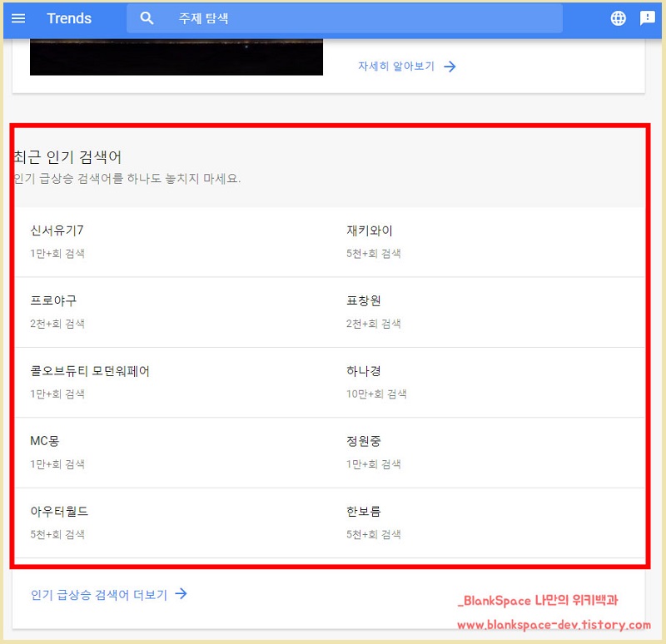
Task: Click the dark featured image thumbnail
Action: pyautogui.click(x=176, y=57)
